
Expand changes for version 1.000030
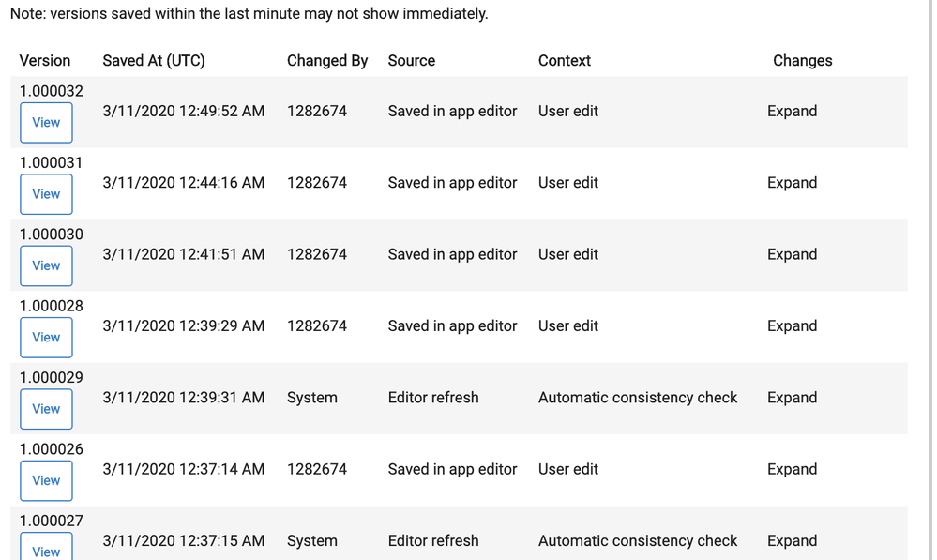point(792,254)
